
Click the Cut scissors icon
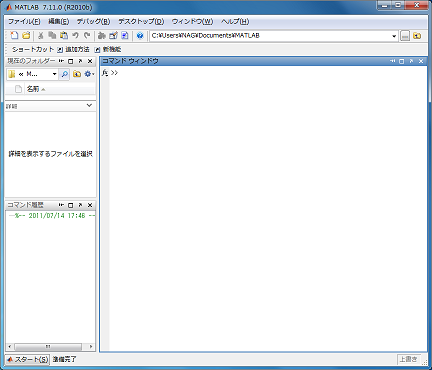click(x=41, y=35)
